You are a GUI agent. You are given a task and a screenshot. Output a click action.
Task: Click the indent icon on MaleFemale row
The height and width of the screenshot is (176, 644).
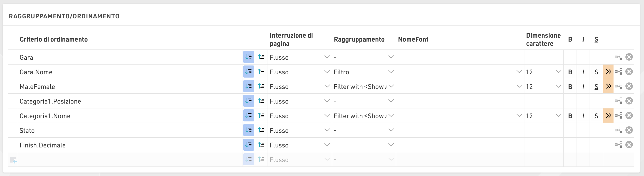(x=618, y=86)
